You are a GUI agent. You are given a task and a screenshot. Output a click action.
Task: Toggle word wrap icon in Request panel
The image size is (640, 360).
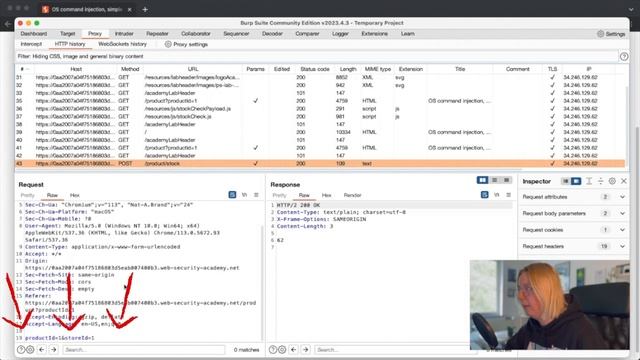coord(232,195)
